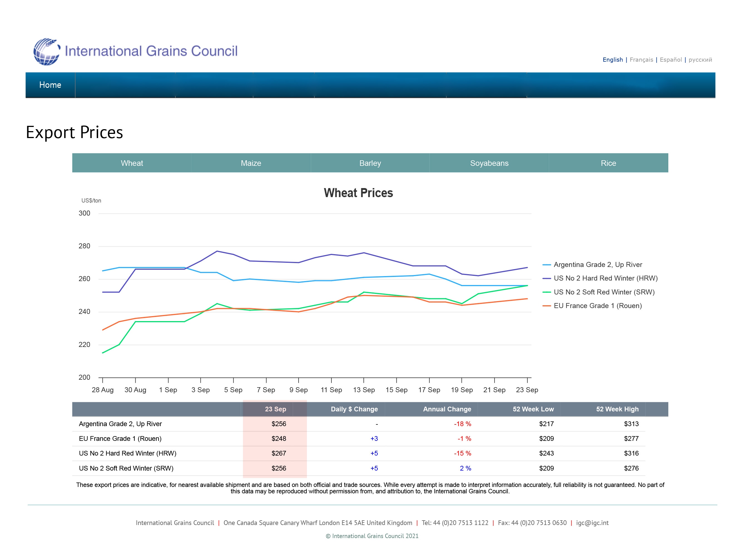Click the $248 price for EU France
The width and height of the screenshot is (752, 560).
279,439
